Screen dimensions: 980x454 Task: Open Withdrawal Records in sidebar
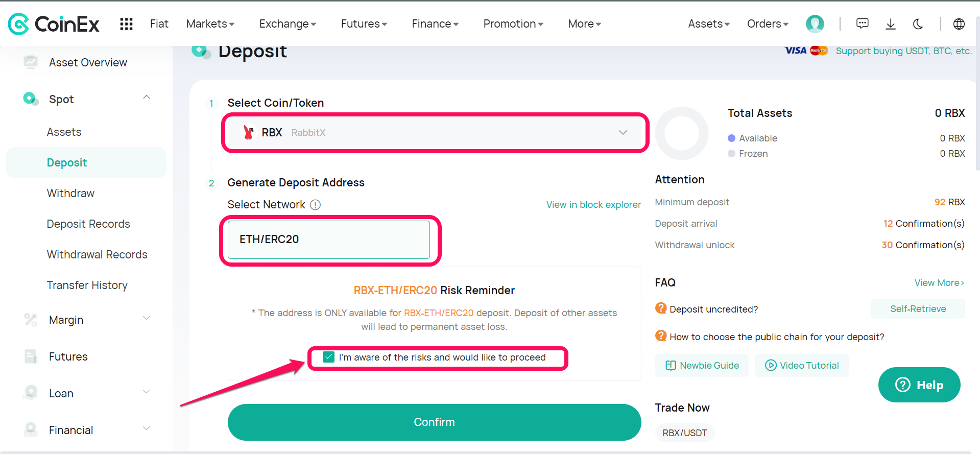tap(97, 255)
